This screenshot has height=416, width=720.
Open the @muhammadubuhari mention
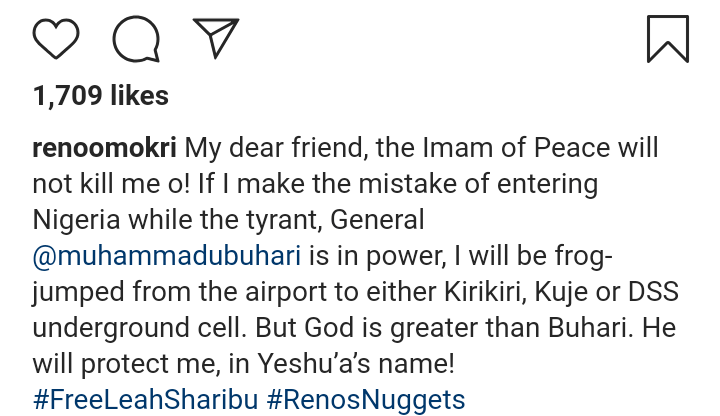(167, 256)
